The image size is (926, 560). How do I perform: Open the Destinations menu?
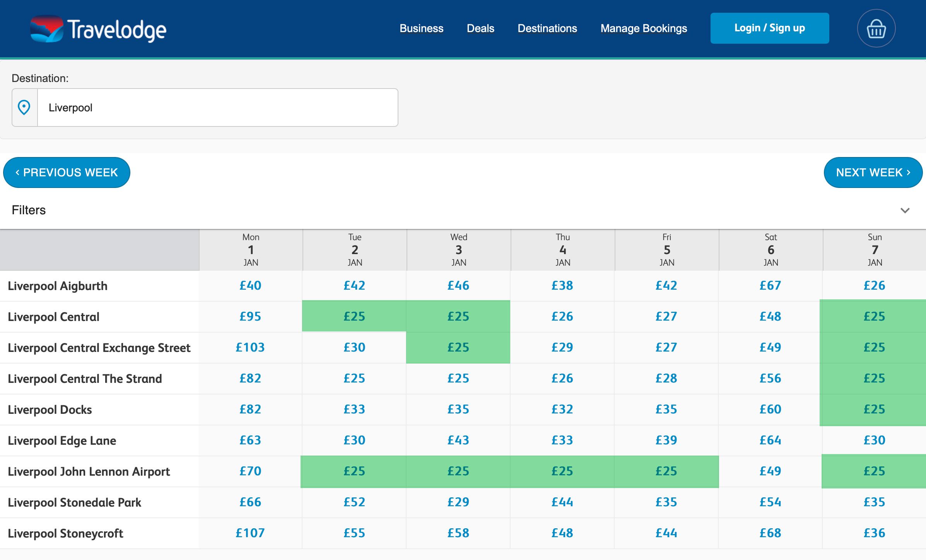pos(547,29)
